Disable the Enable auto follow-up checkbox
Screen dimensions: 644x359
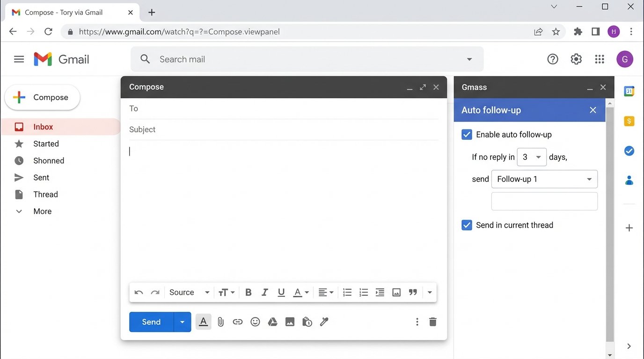click(x=466, y=134)
